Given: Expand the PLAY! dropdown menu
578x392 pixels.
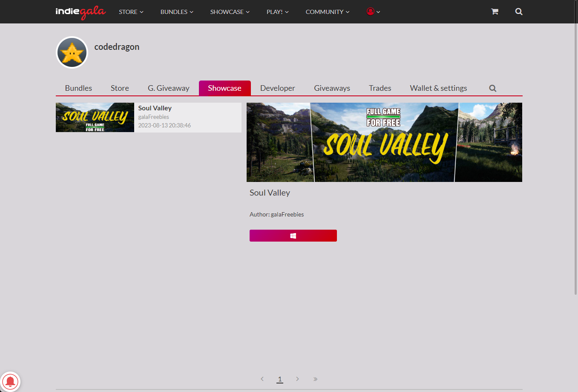Looking at the screenshot, I should (278, 12).
